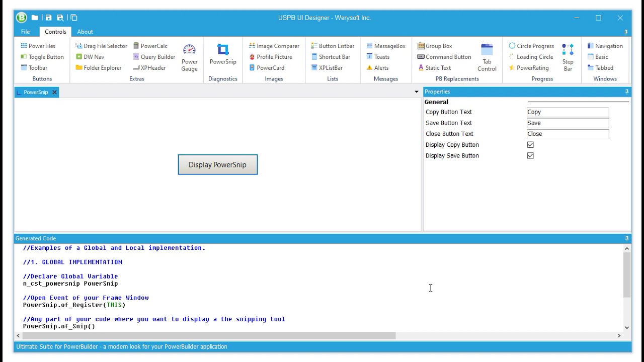Click the code line PowerSnip.of_Register(THIS)
Screen dimensions: 644x362
pyautogui.click(x=74, y=305)
